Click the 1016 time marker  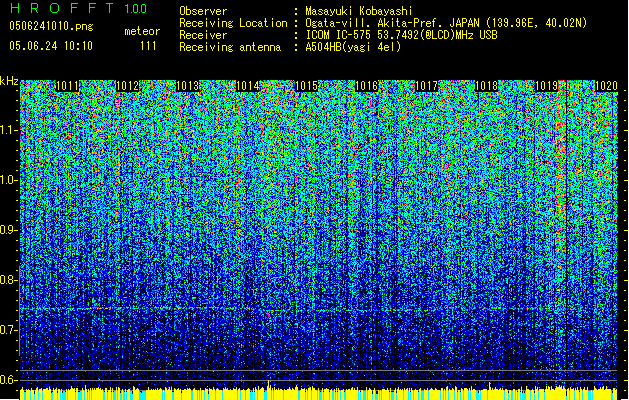pos(367,86)
